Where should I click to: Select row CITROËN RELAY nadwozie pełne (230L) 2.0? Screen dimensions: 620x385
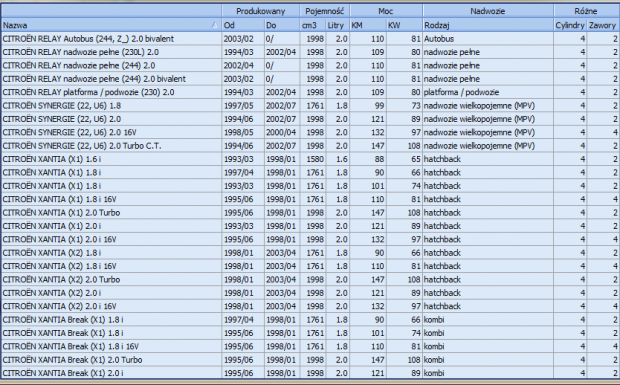[310, 52]
